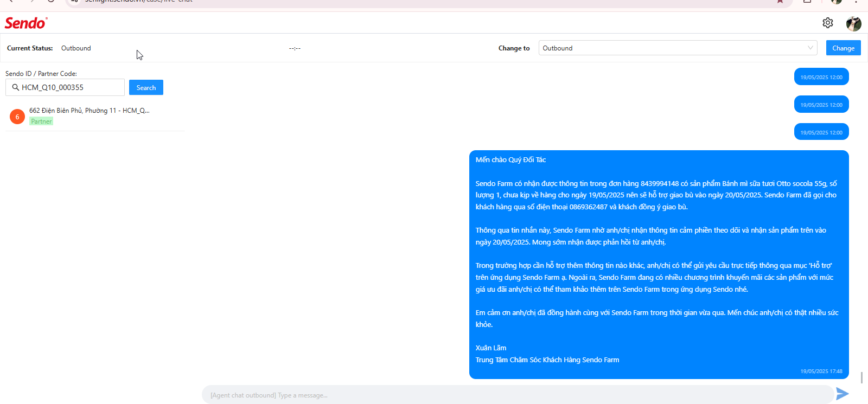Focus the agent chat message input
This screenshot has height=404, width=868.
tap(518, 395)
